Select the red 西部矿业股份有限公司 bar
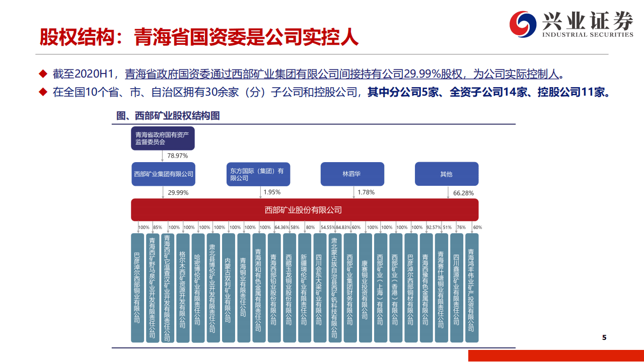The image size is (644, 362). (305, 209)
